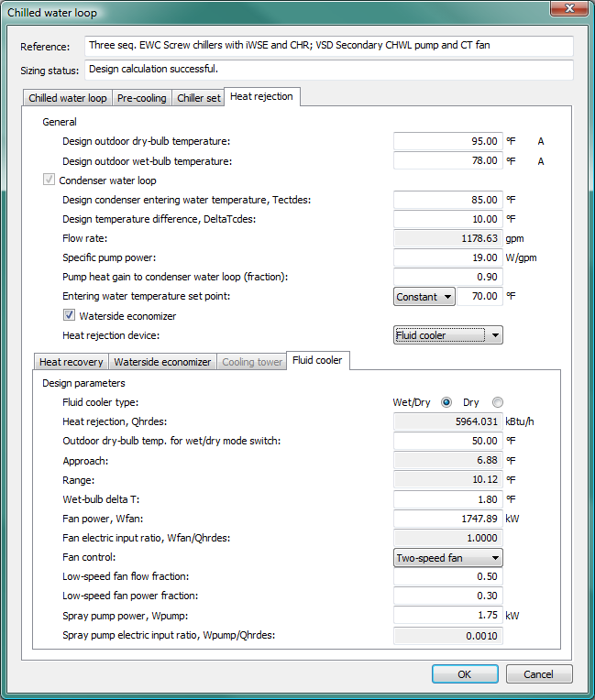Select the Wet/Dry fluid cooler type
This screenshot has height=700, width=595.
coord(446,402)
